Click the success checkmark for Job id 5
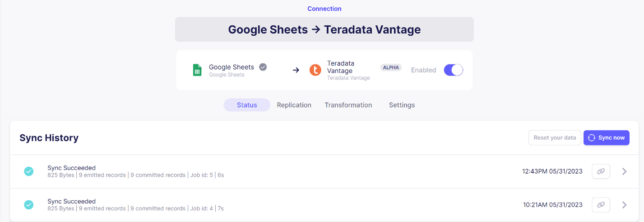644x222 pixels. click(x=28, y=171)
